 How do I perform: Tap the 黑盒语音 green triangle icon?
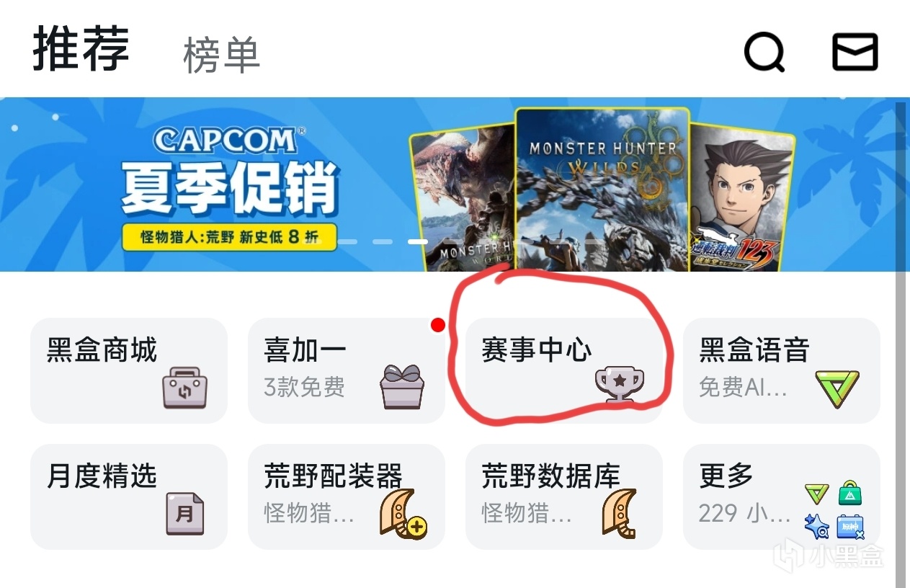837,389
